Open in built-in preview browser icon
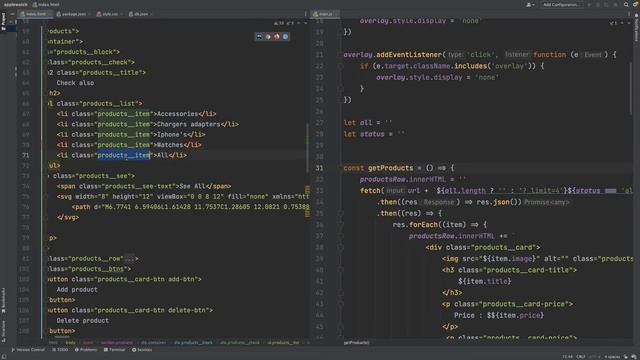Screen dimensions: 640x360 tap(259, 37)
